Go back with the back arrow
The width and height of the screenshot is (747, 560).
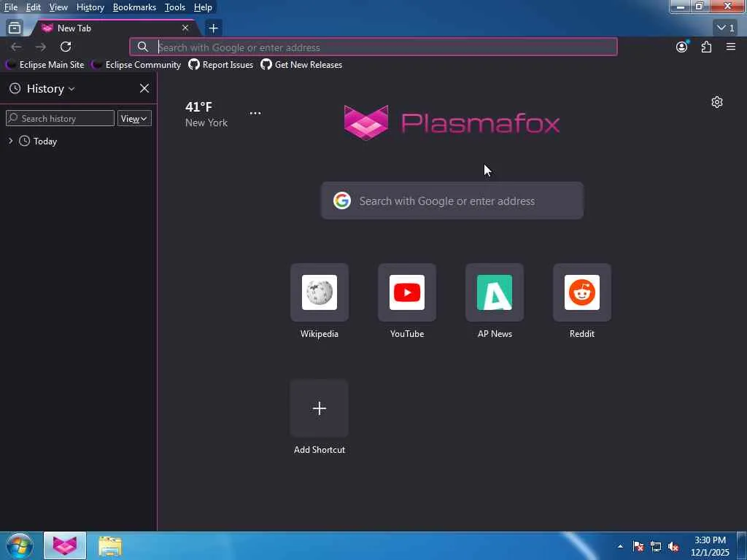[x=16, y=47]
